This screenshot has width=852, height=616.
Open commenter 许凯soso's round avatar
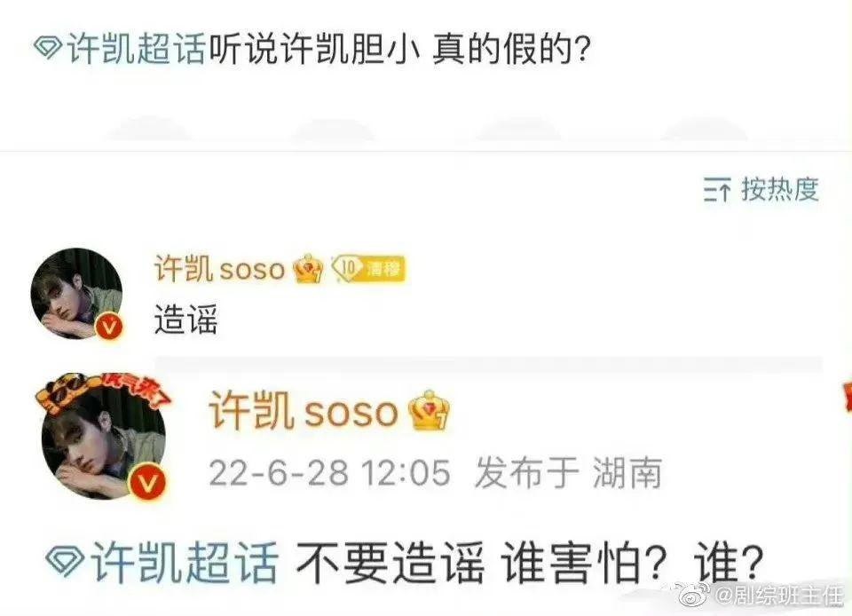[76, 294]
